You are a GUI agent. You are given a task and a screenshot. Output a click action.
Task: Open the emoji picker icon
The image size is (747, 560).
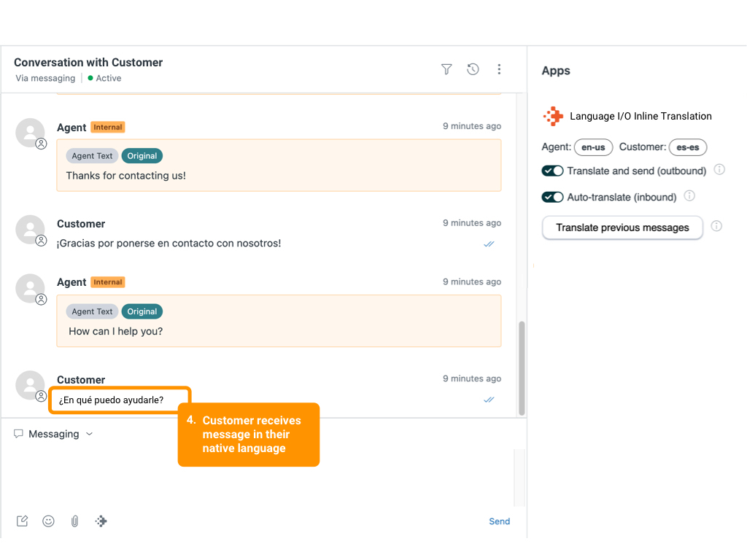click(x=48, y=521)
